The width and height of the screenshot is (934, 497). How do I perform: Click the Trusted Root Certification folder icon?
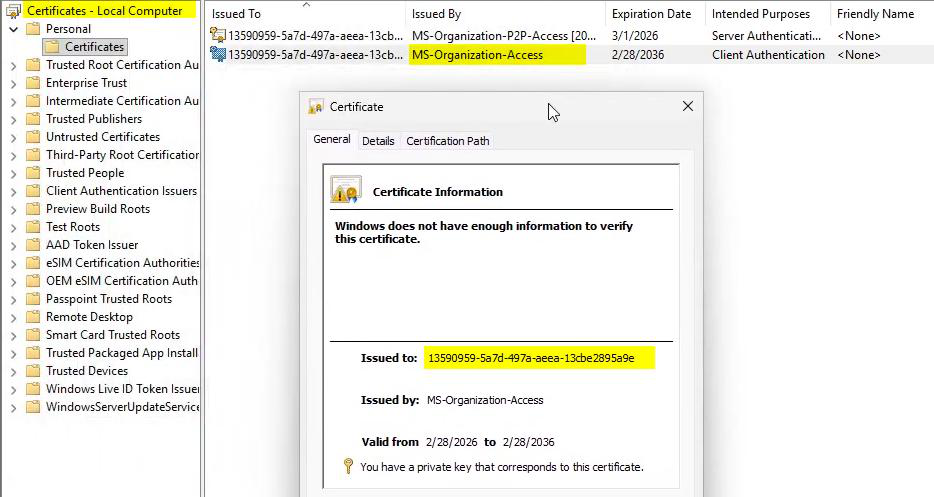(x=33, y=65)
